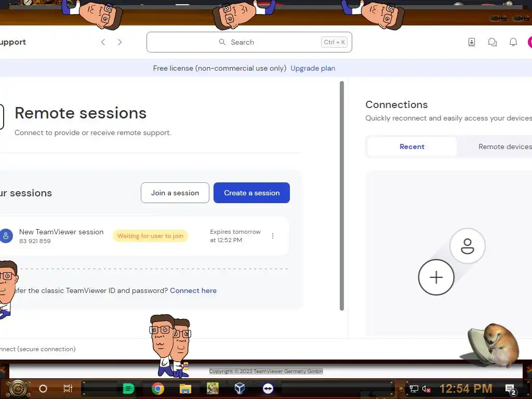Launch Google Chrome from taskbar
The image size is (532, 399).
(x=158, y=389)
